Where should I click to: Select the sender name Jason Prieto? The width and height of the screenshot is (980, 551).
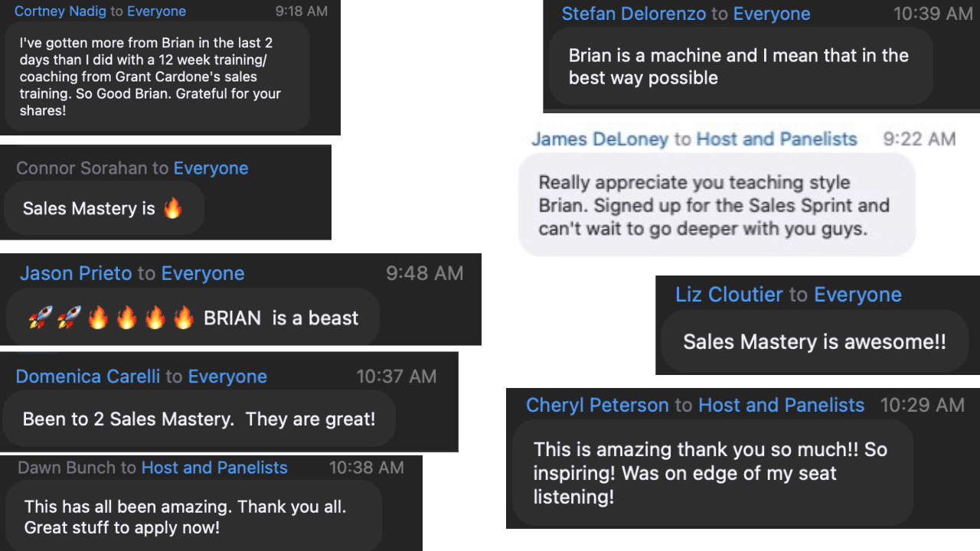point(76,274)
